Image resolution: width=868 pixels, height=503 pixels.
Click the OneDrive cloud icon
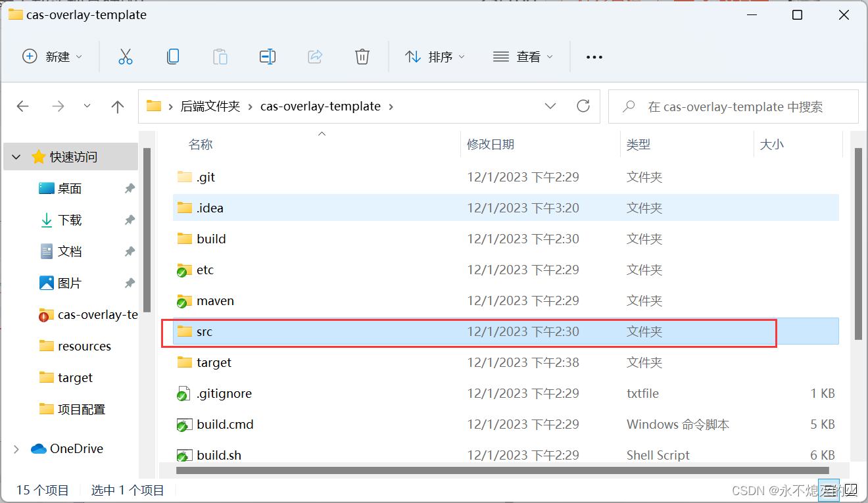coord(39,449)
